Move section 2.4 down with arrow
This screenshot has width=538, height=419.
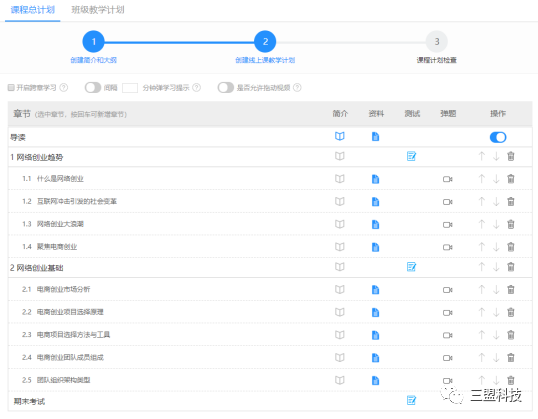(x=496, y=358)
